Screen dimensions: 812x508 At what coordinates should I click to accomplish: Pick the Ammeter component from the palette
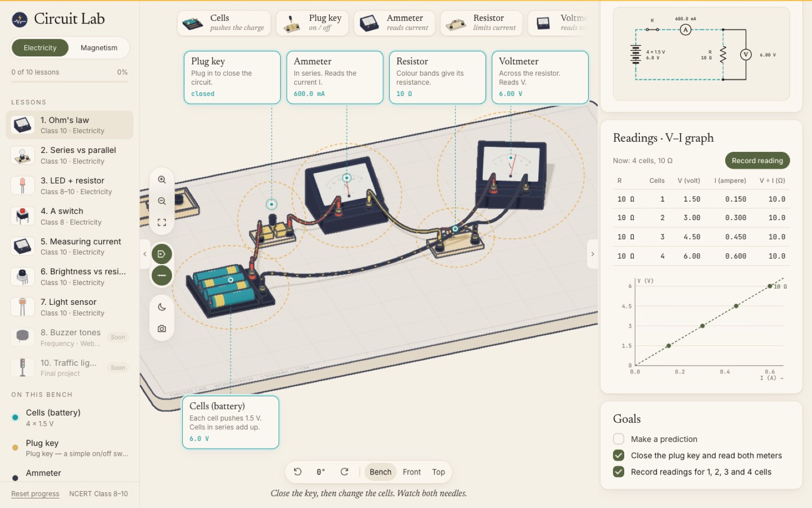pos(394,23)
